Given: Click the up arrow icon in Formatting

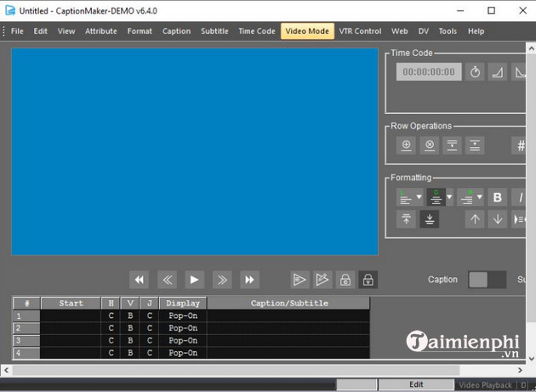Looking at the screenshot, I should (476, 219).
